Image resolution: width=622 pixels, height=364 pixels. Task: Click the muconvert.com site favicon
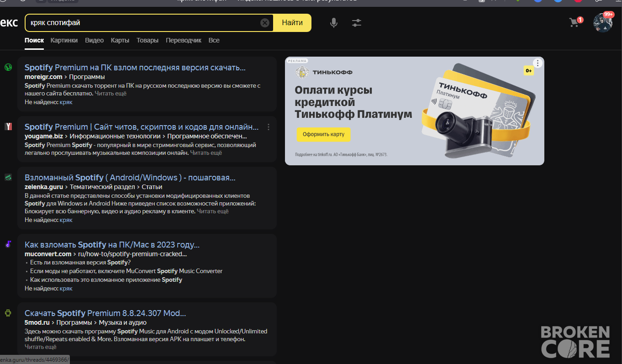pyautogui.click(x=8, y=244)
